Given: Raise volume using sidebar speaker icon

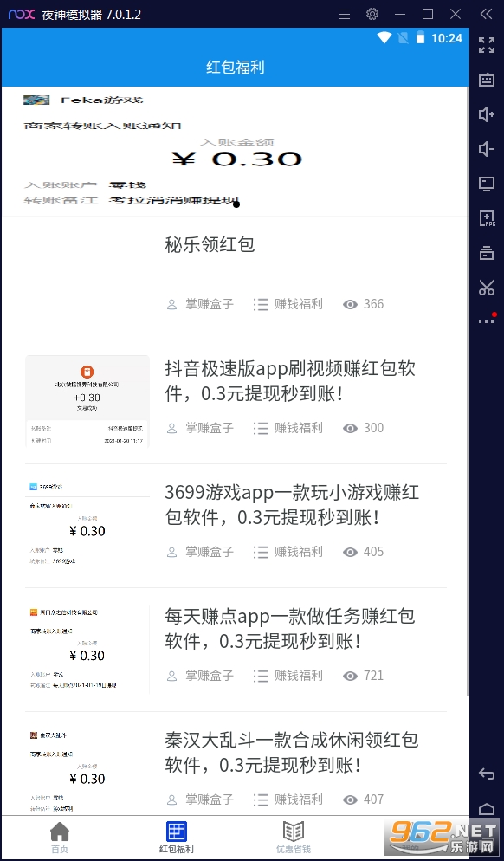Looking at the screenshot, I should pyautogui.click(x=487, y=114).
